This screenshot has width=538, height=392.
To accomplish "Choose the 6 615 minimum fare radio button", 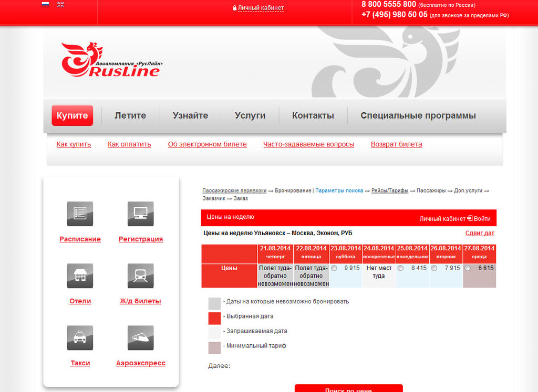I will pos(468,268).
